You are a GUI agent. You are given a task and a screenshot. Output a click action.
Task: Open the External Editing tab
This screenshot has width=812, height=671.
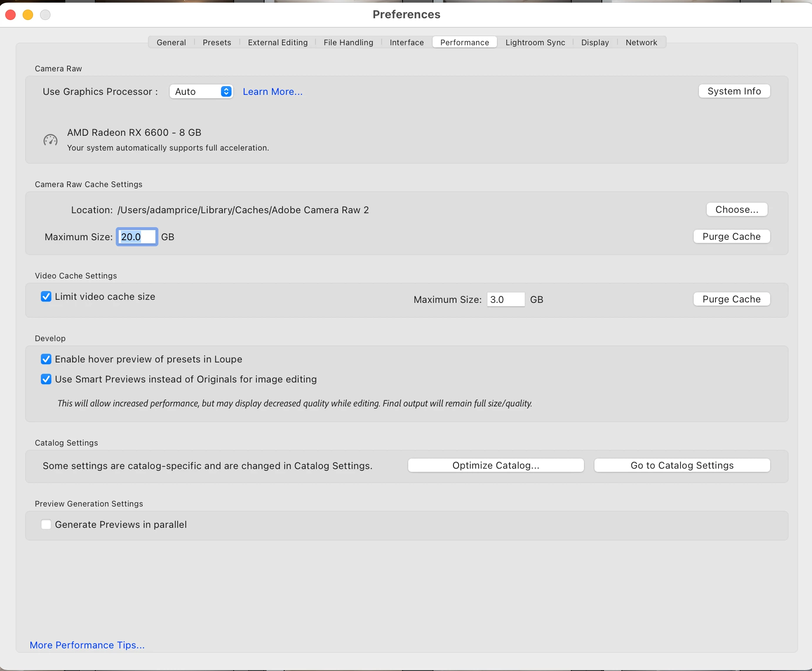tap(278, 42)
